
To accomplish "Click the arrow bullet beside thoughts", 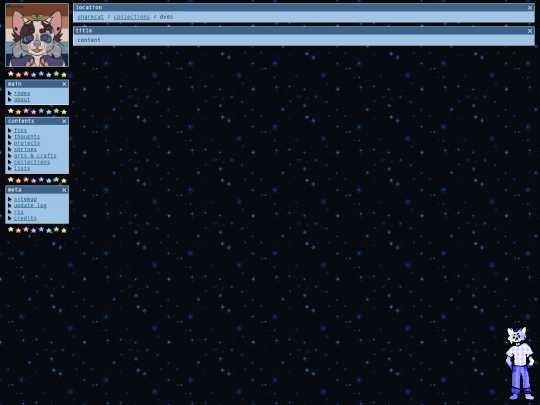I will pyautogui.click(x=10, y=137).
